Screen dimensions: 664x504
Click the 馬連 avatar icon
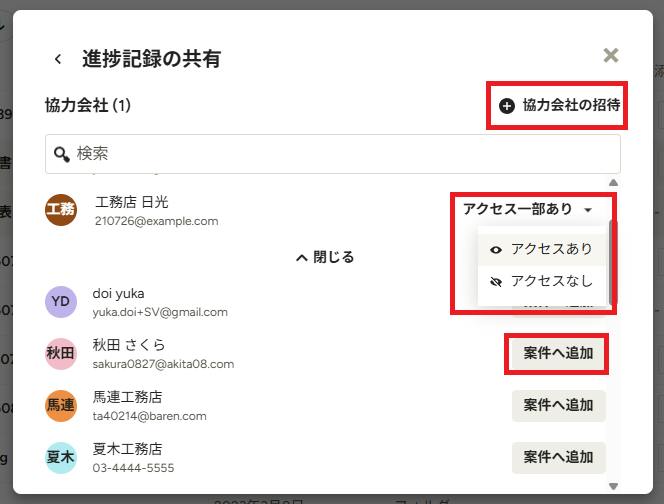[x=61, y=405]
